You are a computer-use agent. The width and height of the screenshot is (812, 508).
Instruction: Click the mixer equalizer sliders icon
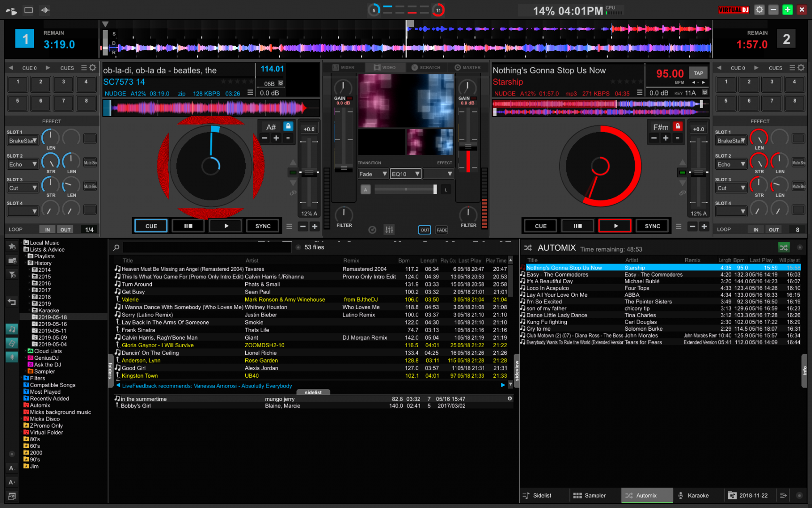click(389, 230)
